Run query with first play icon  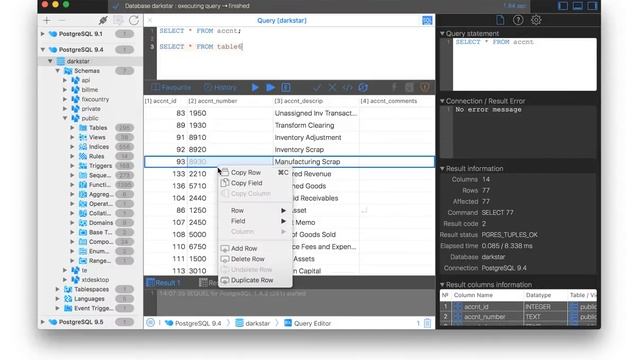tap(255, 87)
